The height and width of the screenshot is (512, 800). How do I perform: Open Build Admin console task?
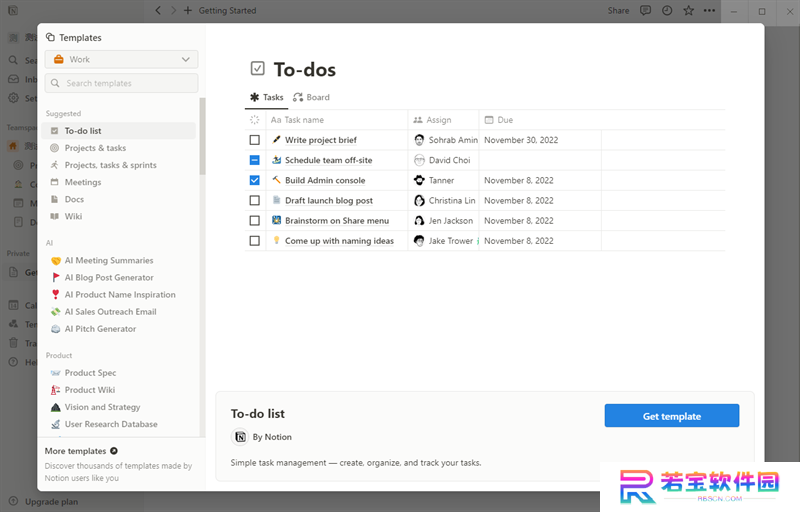pos(325,180)
